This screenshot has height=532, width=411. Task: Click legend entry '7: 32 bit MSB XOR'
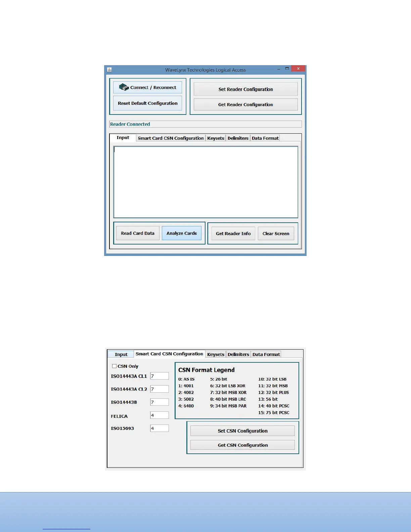228,392
